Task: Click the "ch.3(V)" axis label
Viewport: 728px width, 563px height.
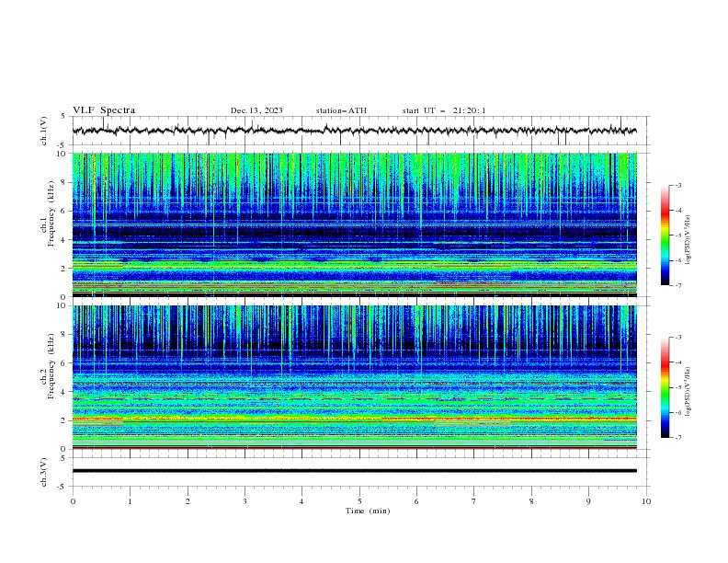Action: (44, 472)
